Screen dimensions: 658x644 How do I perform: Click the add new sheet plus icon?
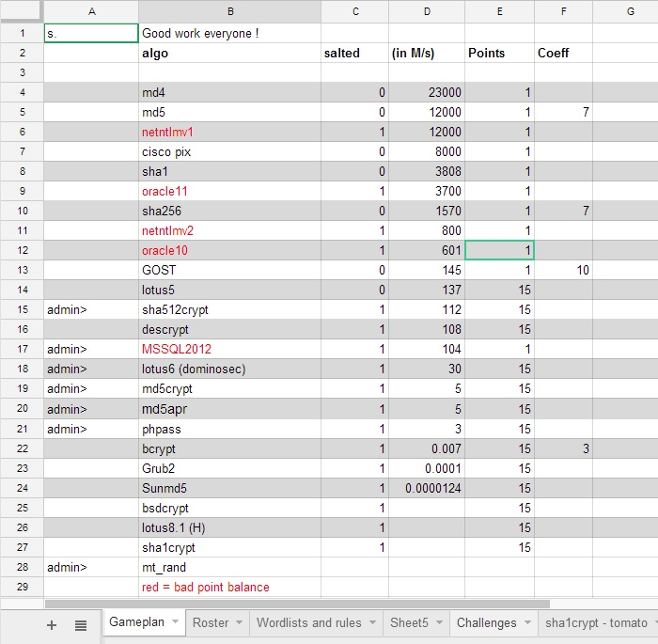tap(52, 624)
